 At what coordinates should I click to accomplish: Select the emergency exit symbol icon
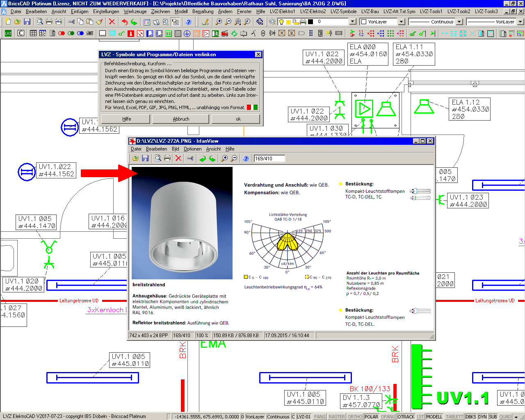click(215, 33)
